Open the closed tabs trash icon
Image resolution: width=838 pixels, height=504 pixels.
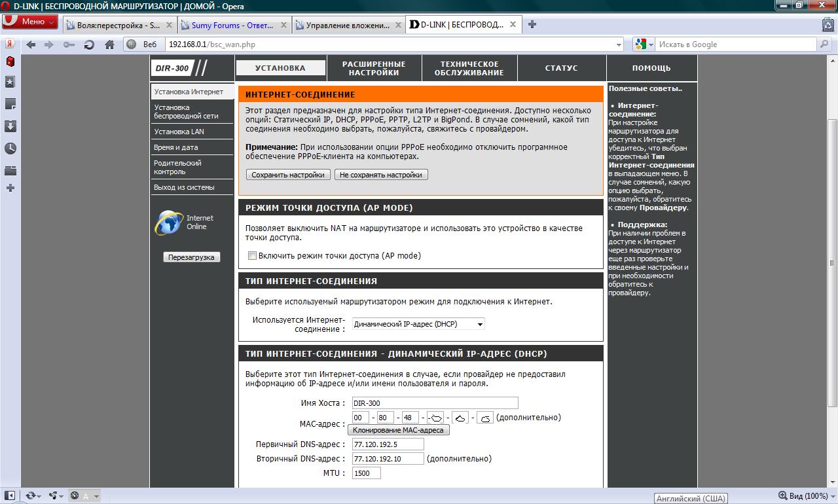828,25
